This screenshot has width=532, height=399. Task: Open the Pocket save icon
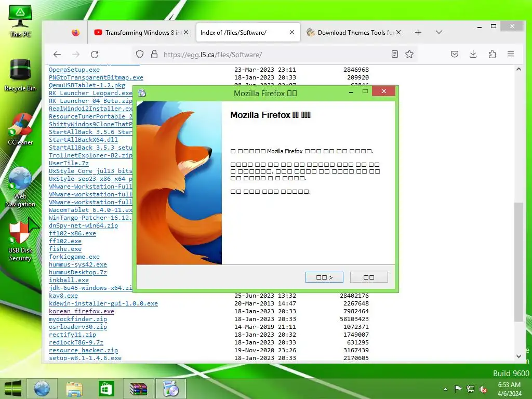455,54
